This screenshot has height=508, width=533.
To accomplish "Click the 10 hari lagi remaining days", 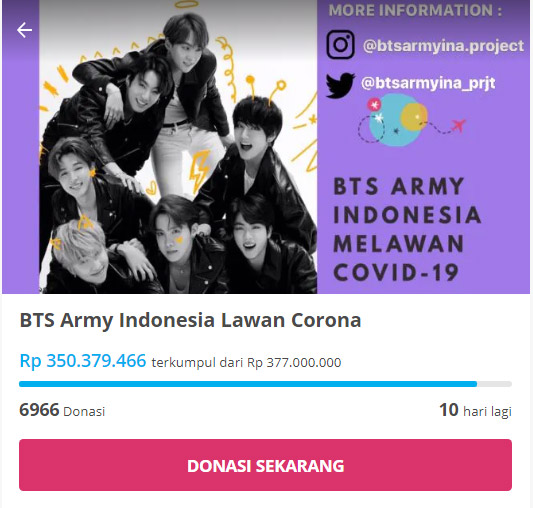I will (475, 410).
